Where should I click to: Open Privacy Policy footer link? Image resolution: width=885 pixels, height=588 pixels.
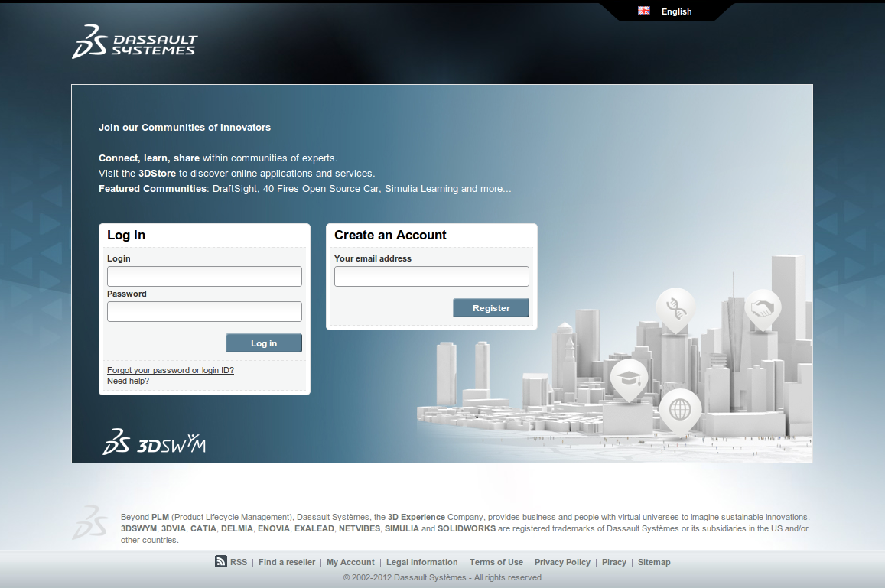coord(562,562)
